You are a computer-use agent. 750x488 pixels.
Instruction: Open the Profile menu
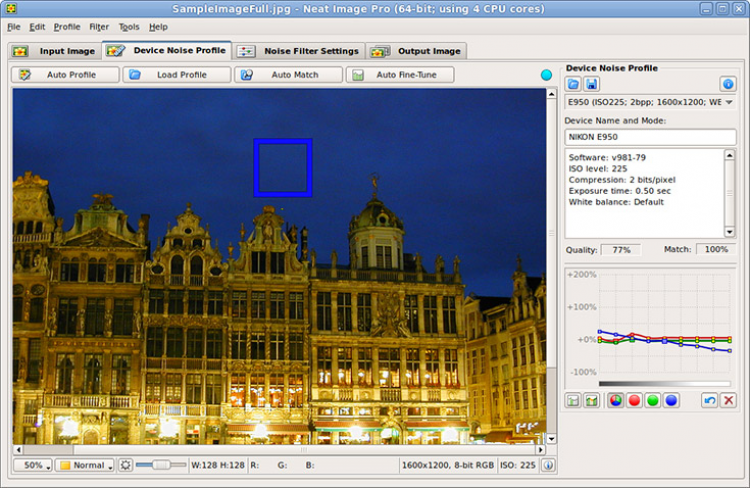pos(66,27)
